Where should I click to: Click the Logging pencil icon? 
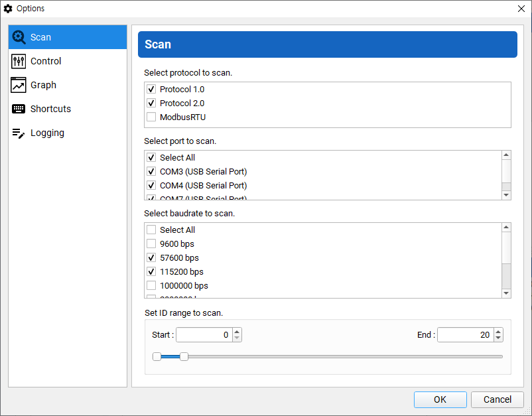[x=19, y=133]
